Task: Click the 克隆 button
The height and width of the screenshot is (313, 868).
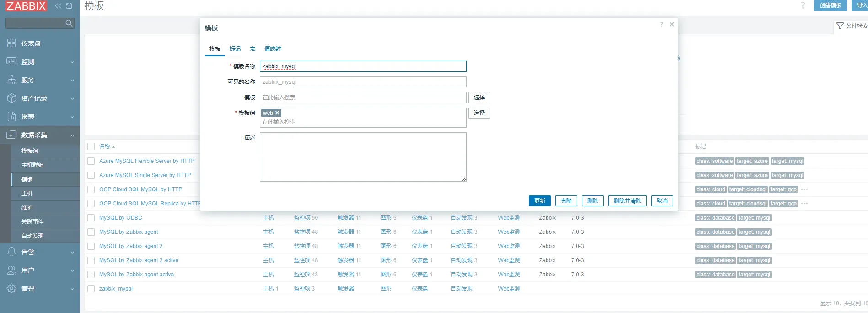Action: [566, 201]
